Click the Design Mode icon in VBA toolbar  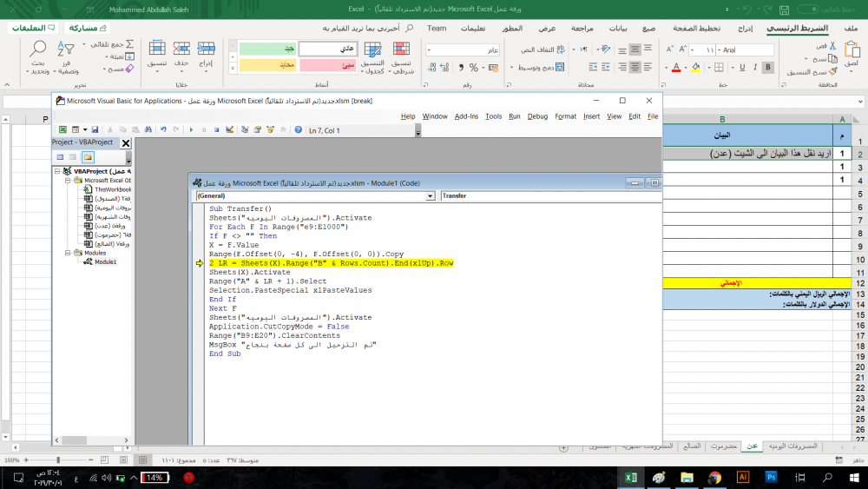pyautogui.click(x=230, y=129)
